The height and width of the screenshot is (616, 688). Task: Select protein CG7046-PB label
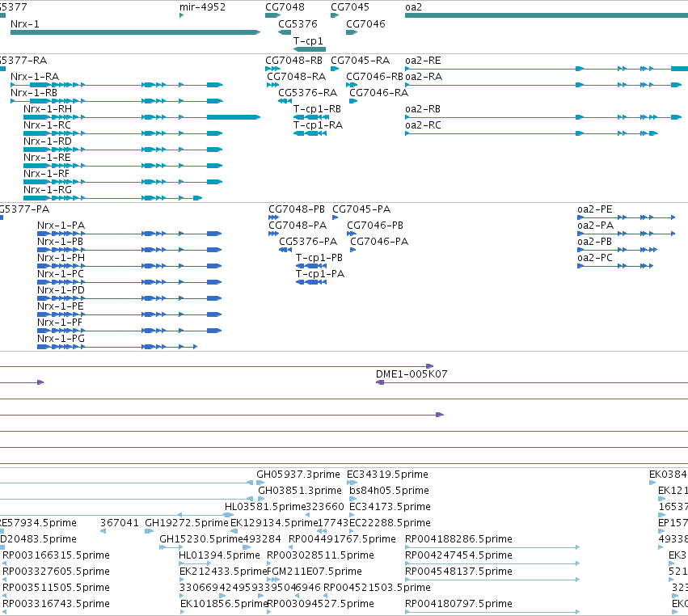pyautogui.click(x=375, y=226)
